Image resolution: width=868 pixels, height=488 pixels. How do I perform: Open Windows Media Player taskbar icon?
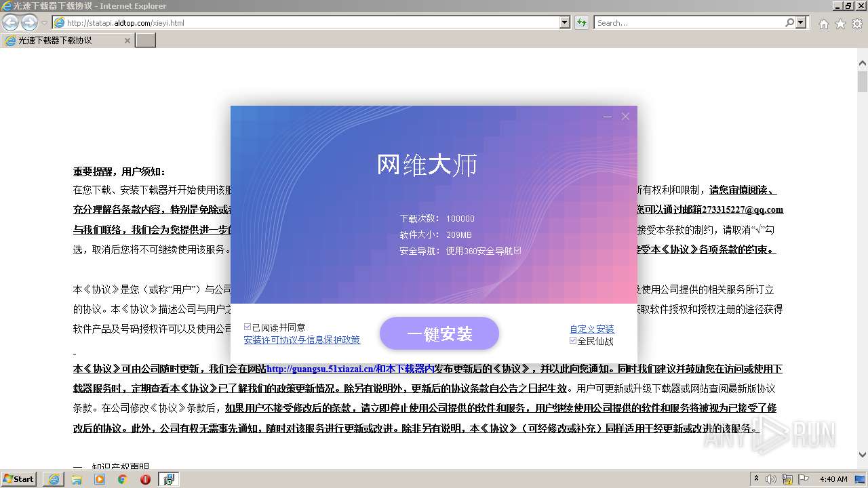coord(100,479)
